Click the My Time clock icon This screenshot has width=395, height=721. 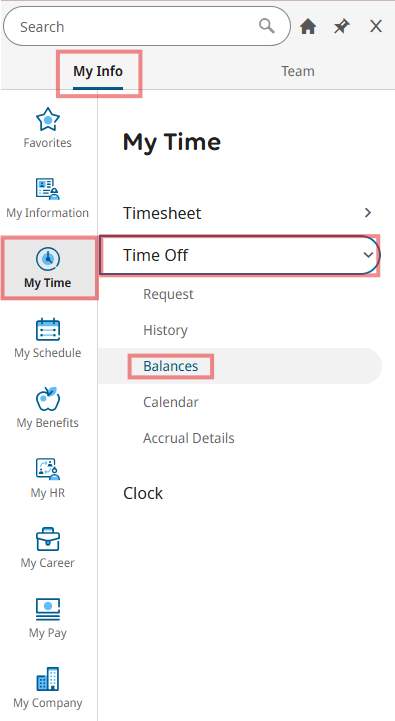tap(48, 259)
